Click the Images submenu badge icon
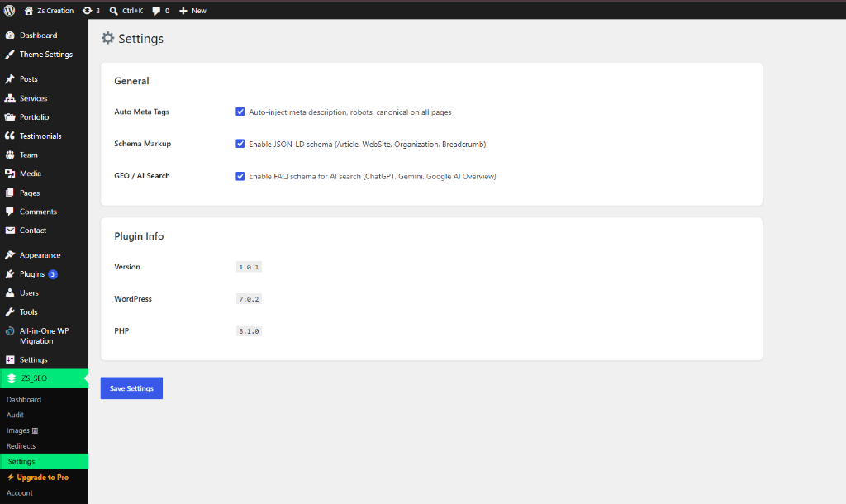The image size is (846, 504). [x=35, y=431]
